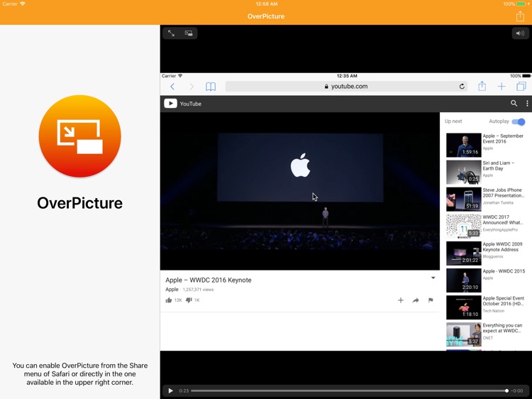Add video to playlist plus icon
This screenshot has width=532, height=399.
(401, 300)
